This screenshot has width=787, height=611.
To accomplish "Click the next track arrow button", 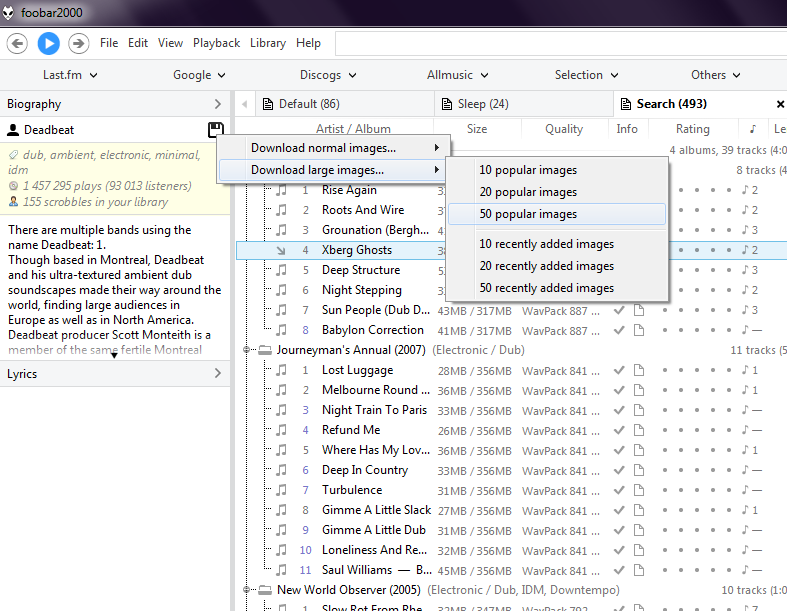I will 78,43.
